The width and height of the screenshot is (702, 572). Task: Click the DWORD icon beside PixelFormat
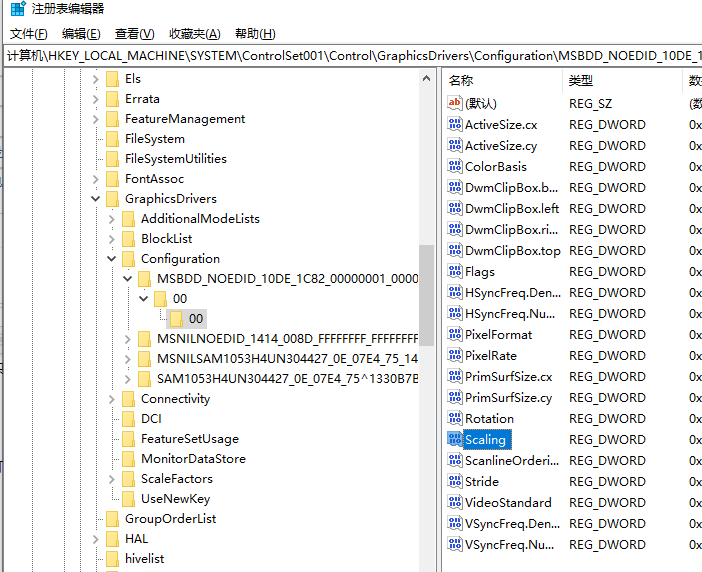point(455,334)
